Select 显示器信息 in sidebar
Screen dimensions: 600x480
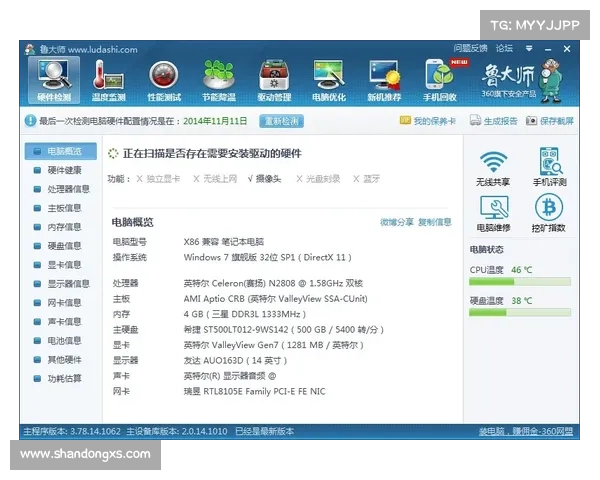pyautogui.click(x=61, y=284)
